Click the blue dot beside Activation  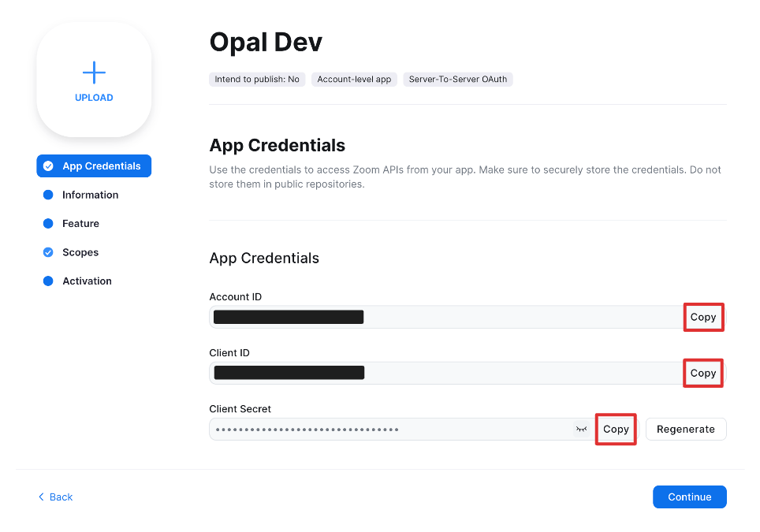pyautogui.click(x=48, y=281)
